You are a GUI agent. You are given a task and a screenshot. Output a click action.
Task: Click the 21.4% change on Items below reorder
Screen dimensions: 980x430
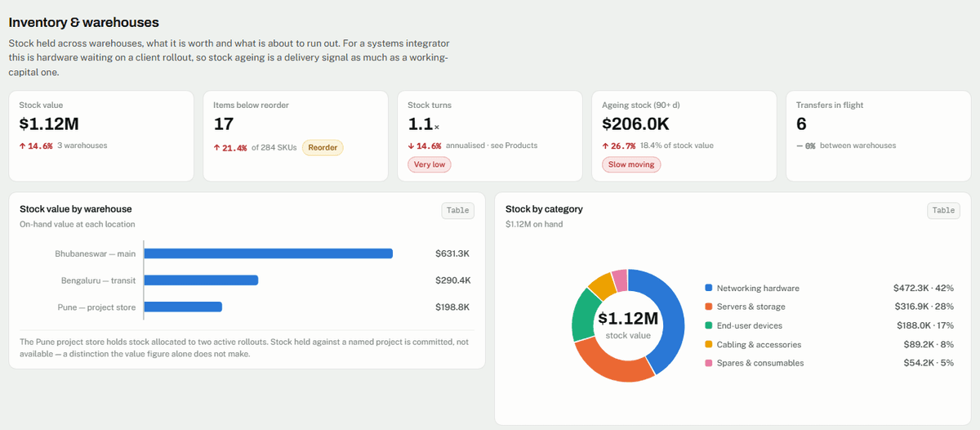tap(230, 147)
